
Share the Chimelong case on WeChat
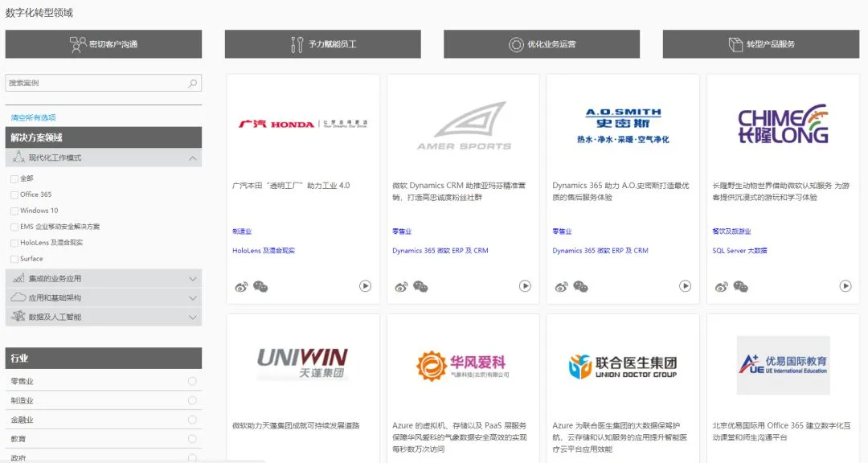click(x=741, y=287)
